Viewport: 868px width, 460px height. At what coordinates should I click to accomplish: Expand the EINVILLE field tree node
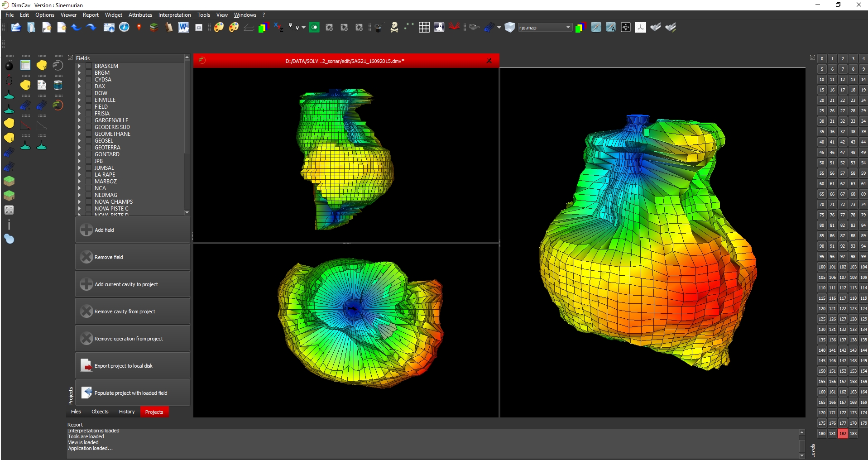[x=79, y=100]
